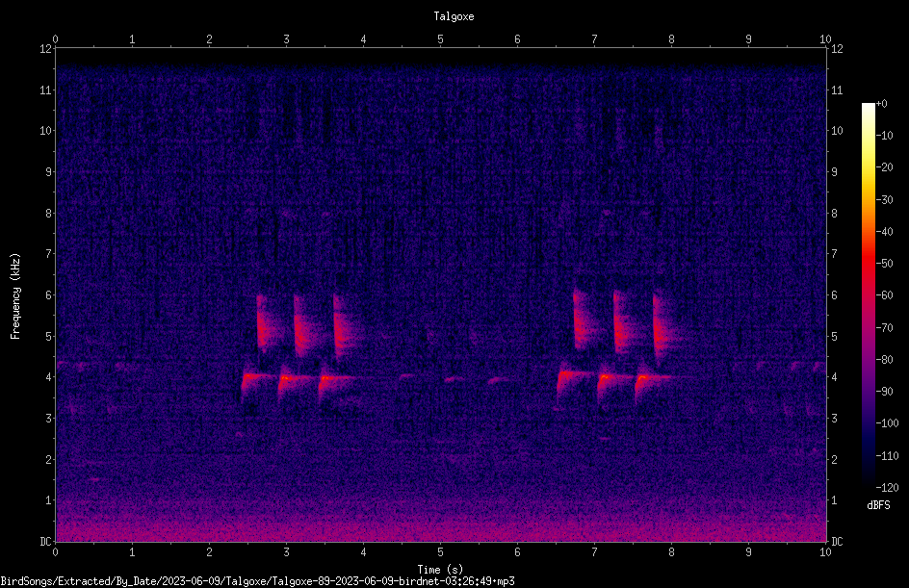Select the BirdSongs/Extracted file path caption
The image size is (909, 588).
tap(257, 581)
